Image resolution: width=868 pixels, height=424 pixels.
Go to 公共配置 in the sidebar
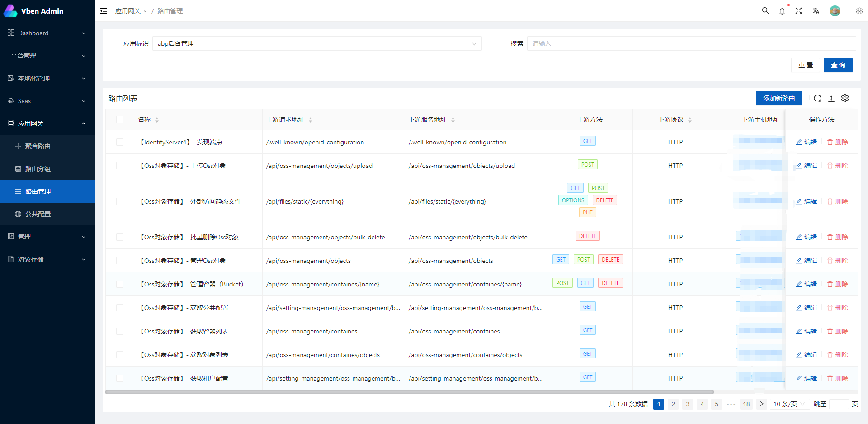tap(38, 214)
